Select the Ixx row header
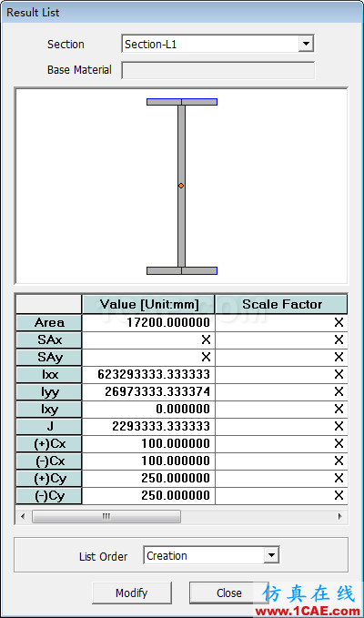The width and height of the screenshot is (364, 618). (x=49, y=374)
